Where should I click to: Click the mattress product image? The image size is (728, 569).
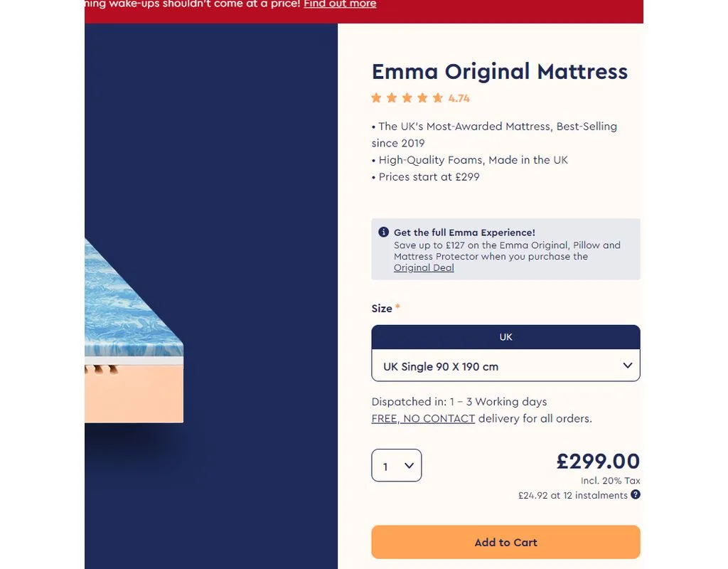pyautogui.click(x=134, y=334)
